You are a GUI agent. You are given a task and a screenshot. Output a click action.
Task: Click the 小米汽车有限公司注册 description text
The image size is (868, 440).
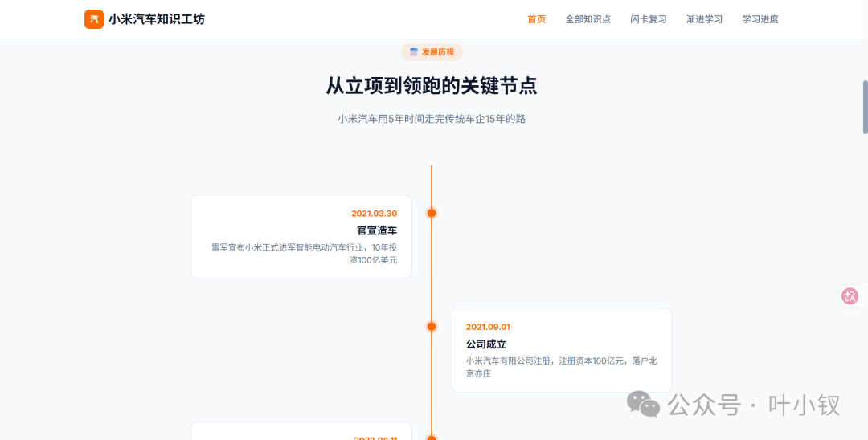[562, 367]
